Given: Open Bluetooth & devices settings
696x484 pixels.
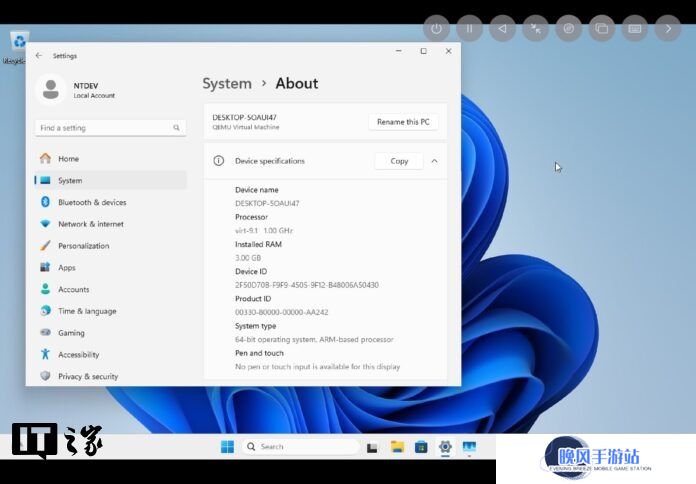Looking at the screenshot, I should 111,202.
